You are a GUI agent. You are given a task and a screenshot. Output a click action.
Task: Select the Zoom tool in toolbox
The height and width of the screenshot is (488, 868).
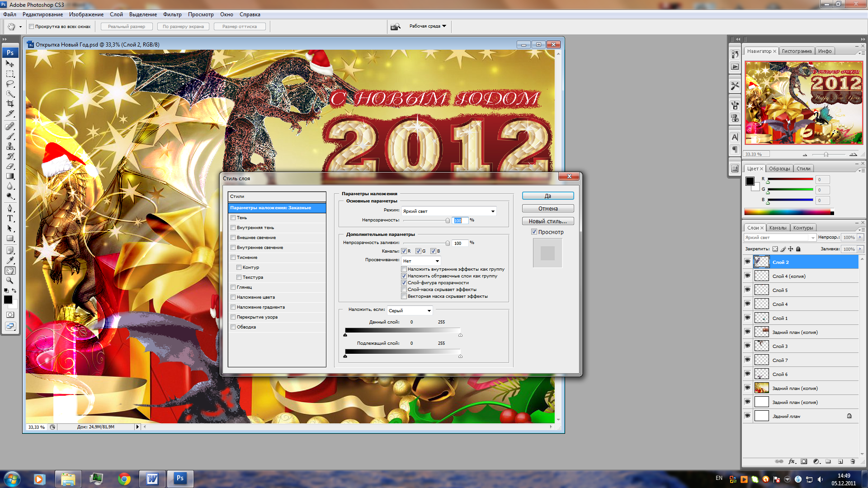point(10,280)
